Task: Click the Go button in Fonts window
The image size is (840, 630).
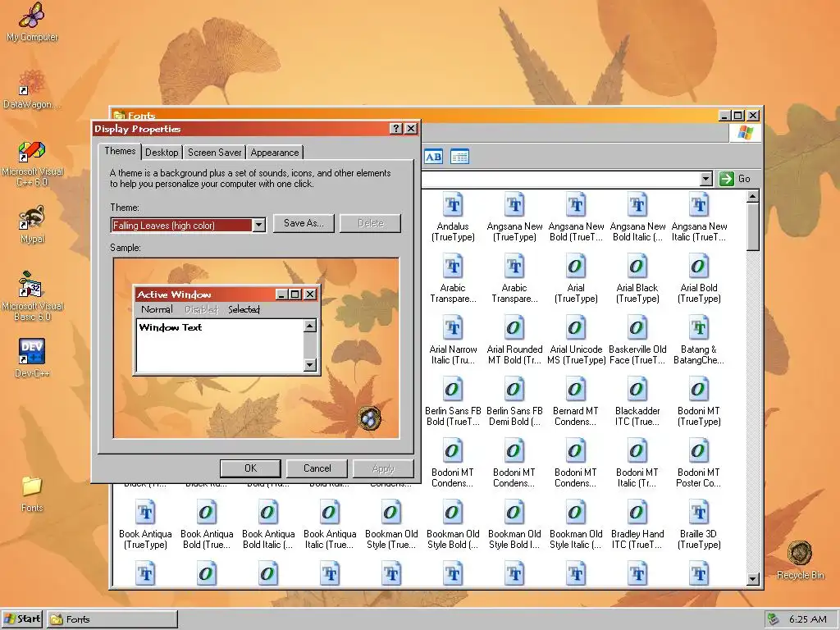Action: click(735, 179)
